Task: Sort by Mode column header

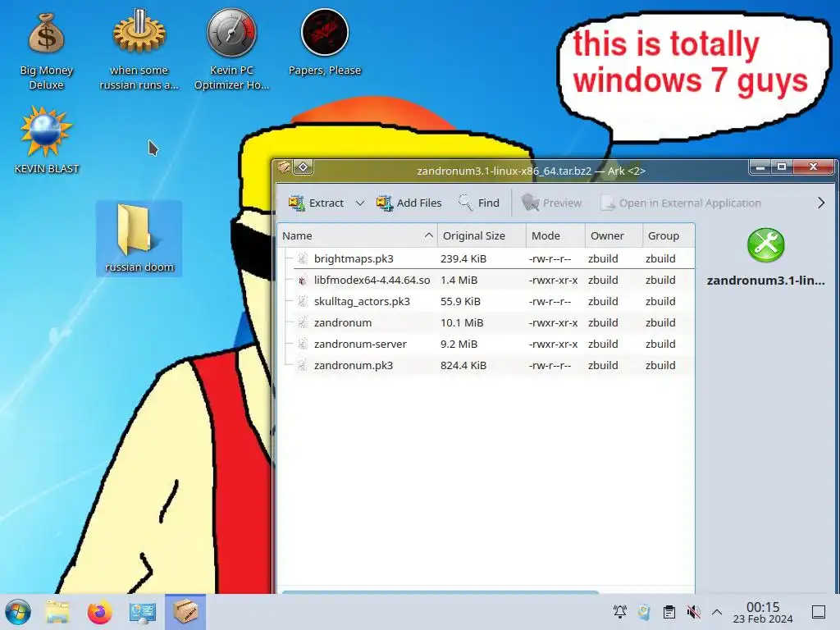Action: point(555,235)
